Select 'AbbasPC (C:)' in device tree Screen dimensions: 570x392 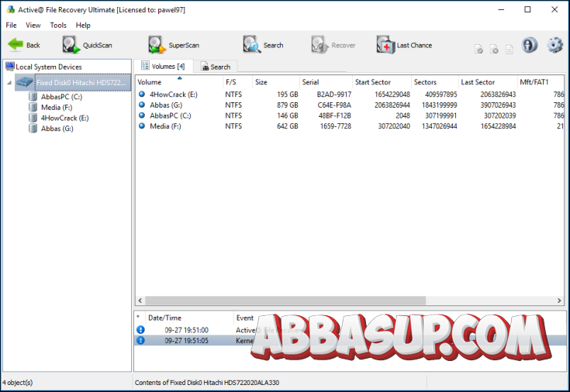coord(61,97)
